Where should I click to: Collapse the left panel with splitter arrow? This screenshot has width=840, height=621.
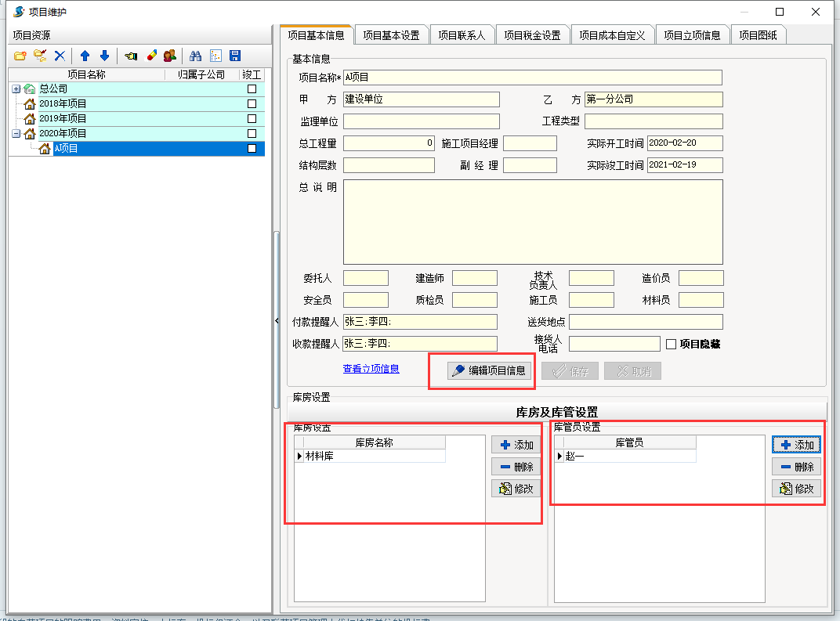[276, 321]
